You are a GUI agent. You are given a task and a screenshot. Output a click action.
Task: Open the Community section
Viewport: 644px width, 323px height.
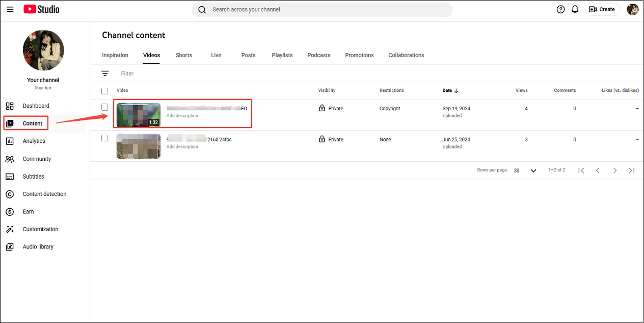[36, 159]
